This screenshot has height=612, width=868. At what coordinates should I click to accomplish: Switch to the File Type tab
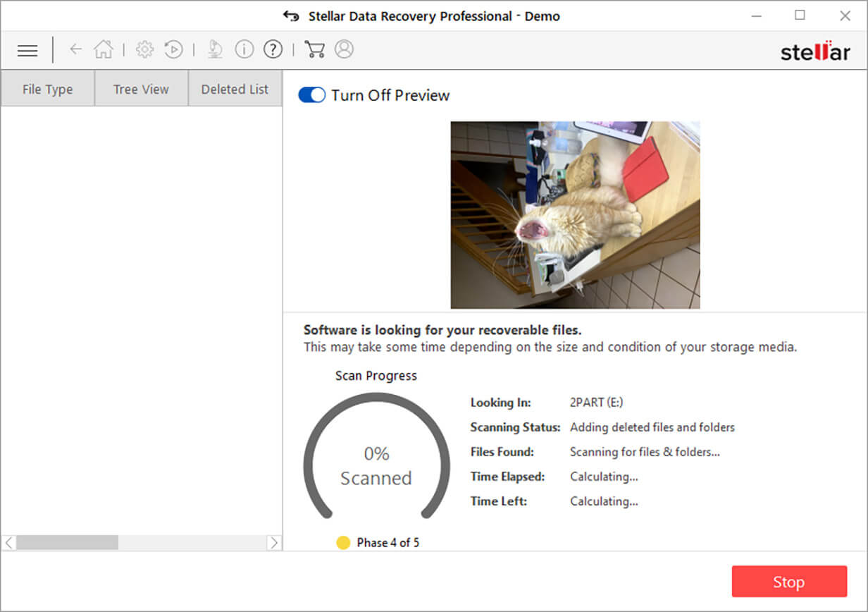tap(47, 89)
